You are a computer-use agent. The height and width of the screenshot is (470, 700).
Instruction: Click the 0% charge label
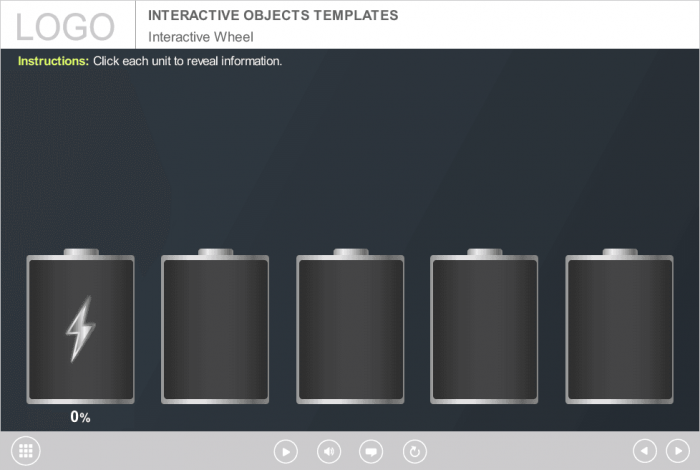tap(80, 417)
